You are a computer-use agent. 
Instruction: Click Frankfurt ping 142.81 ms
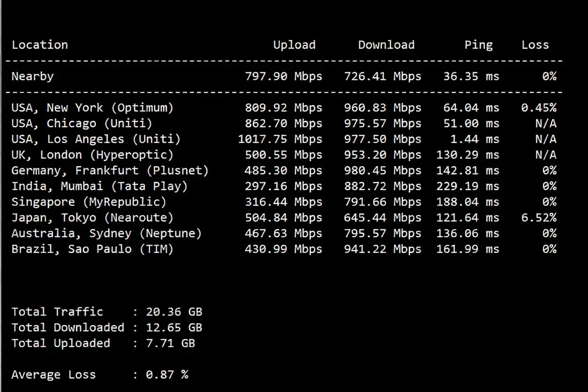[x=468, y=171]
